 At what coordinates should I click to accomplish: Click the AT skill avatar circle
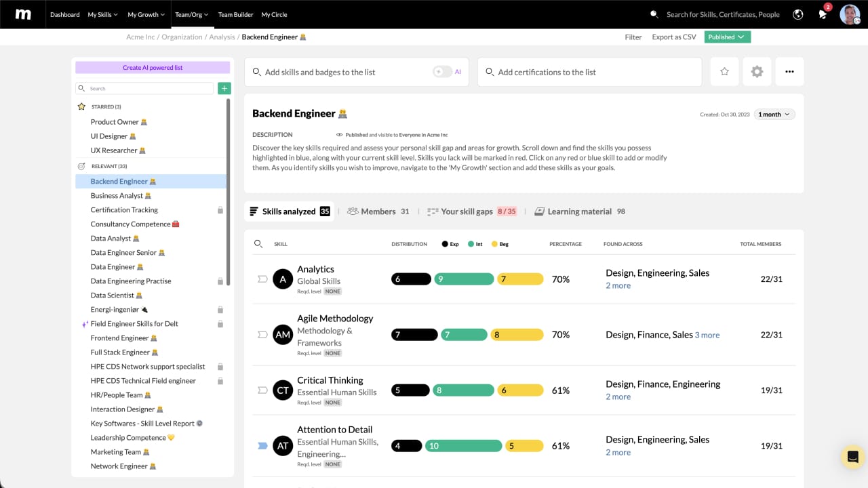tap(283, 446)
